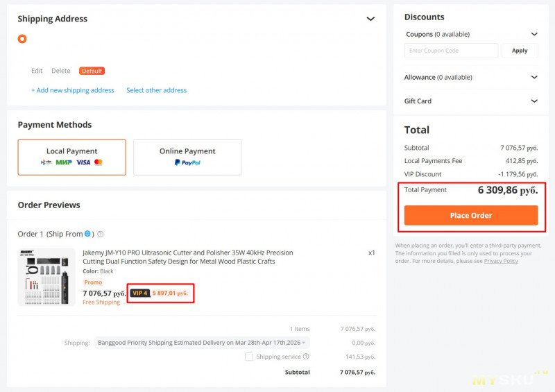Open the Banggood Priority Shipping dropdown
The image size is (555, 392).
tap(202, 343)
